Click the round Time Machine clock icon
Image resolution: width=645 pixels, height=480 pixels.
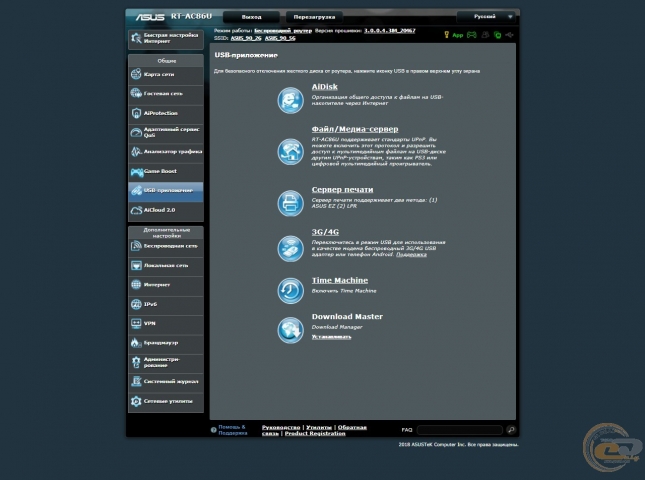[x=290, y=290]
